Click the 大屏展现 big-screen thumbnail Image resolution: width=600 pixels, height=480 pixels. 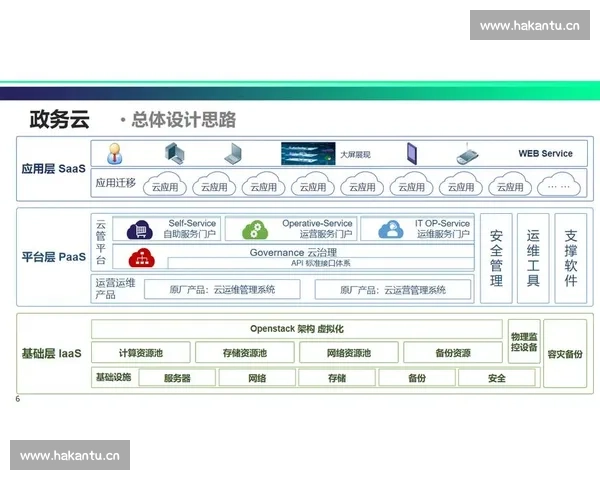click(308, 154)
